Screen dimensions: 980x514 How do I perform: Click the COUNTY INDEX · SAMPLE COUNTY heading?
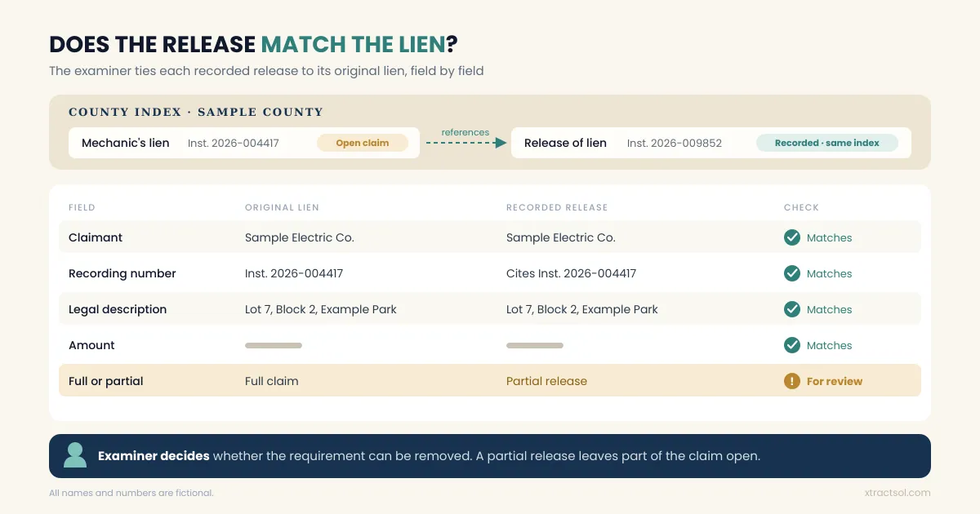click(196, 112)
